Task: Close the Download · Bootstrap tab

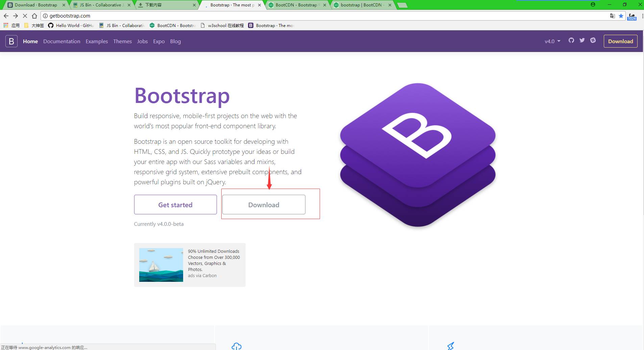Action: 64,5
